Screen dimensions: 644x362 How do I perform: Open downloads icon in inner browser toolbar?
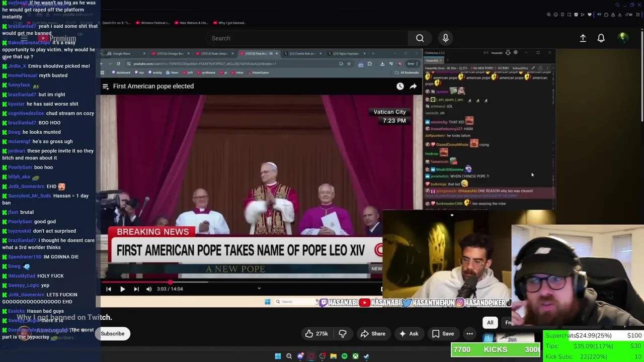click(382, 64)
